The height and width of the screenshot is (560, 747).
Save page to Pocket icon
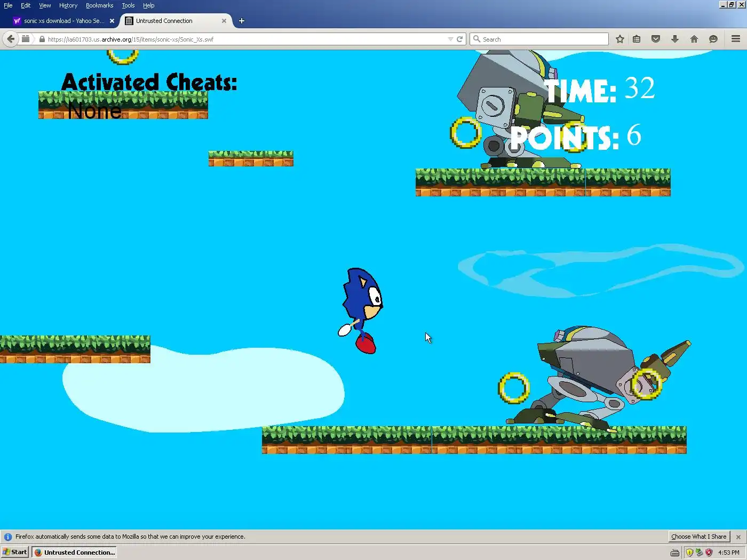[656, 39]
